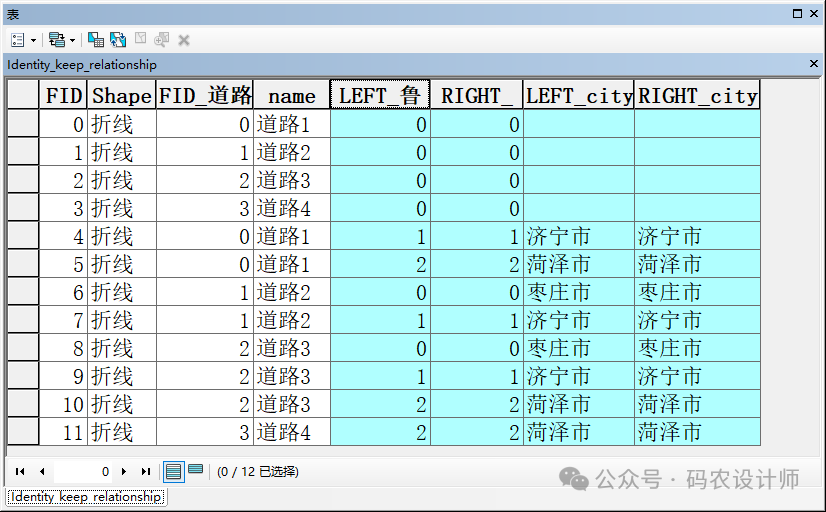Toggle Show selected records view

195,471
